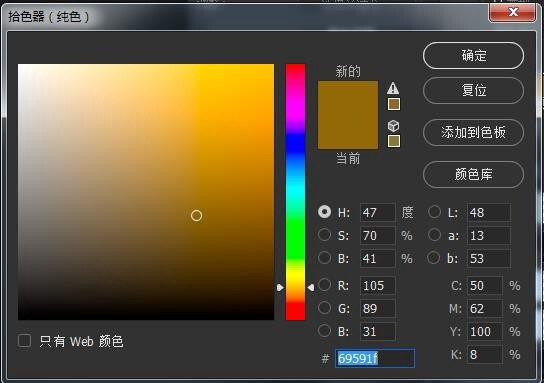544x383 pixels.
Task: Click the M field showing 62
Action: coord(485,308)
